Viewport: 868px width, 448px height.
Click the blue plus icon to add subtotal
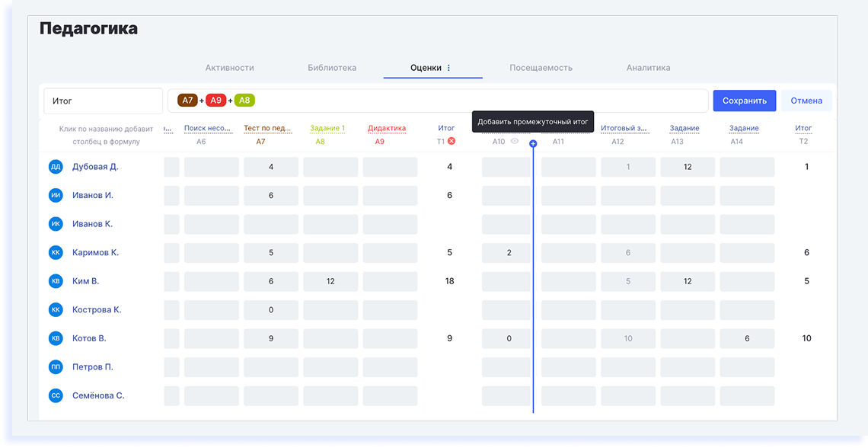533,143
